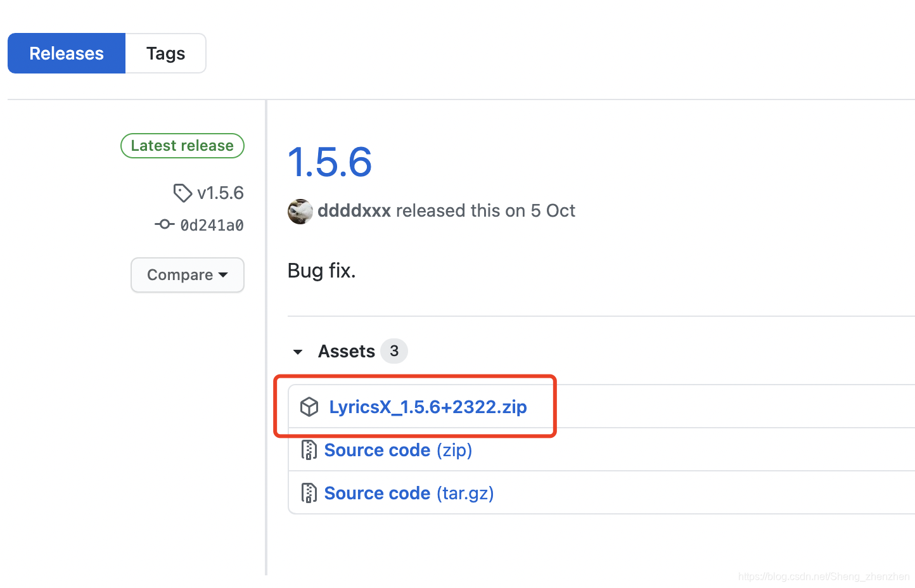
Task: Open the Compare dropdown
Action: tap(188, 275)
